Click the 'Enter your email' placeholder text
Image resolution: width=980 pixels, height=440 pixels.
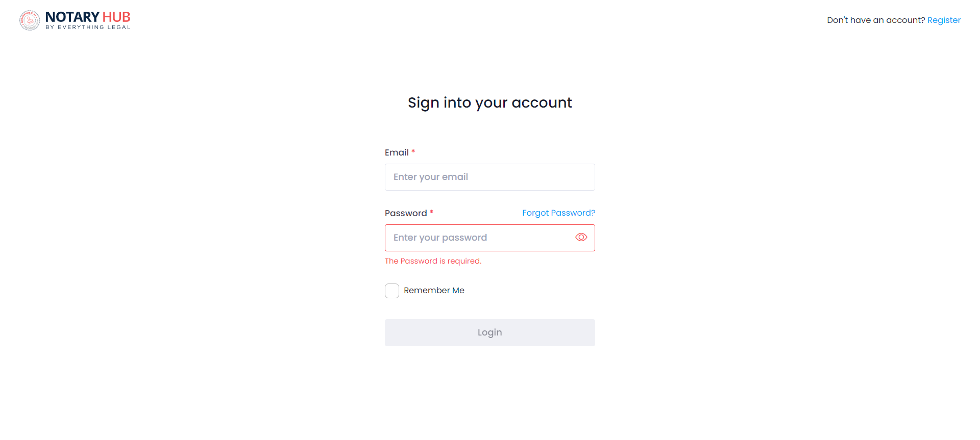coord(431,177)
